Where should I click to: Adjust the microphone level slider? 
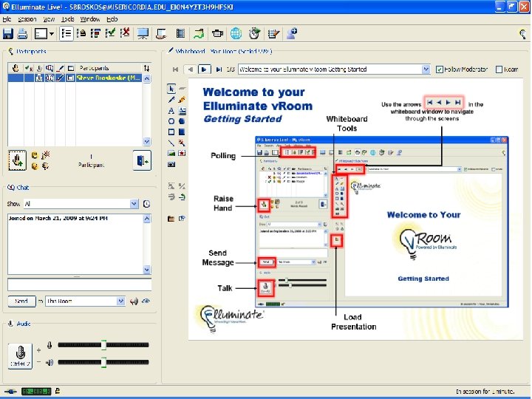click(x=103, y=345)
